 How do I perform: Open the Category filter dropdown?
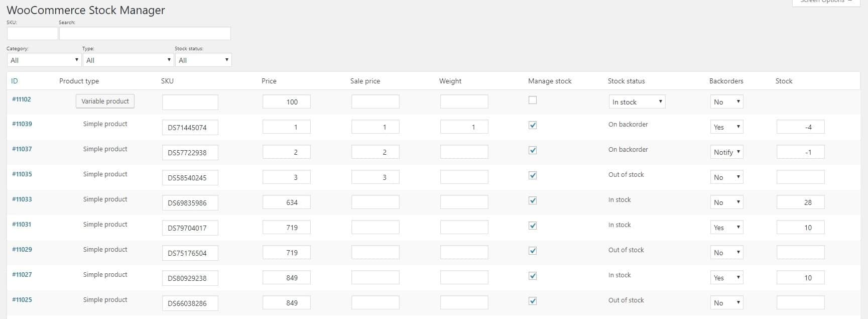(44, 60)
